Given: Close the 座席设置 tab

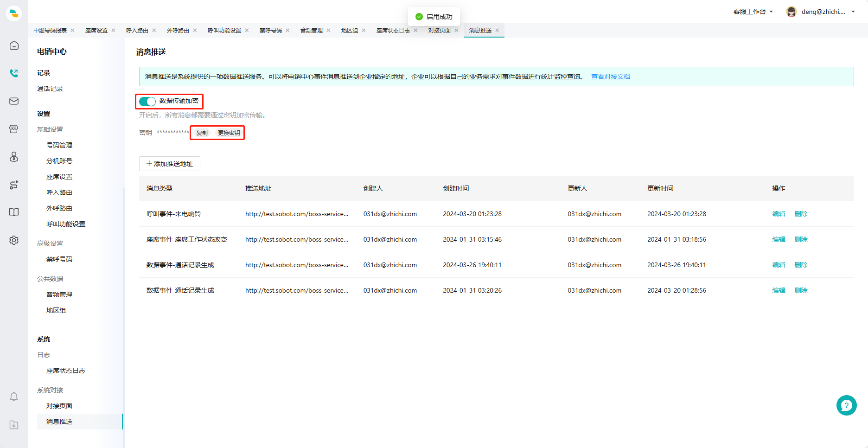Looking at the screenshot, I should tap(113, 30).
